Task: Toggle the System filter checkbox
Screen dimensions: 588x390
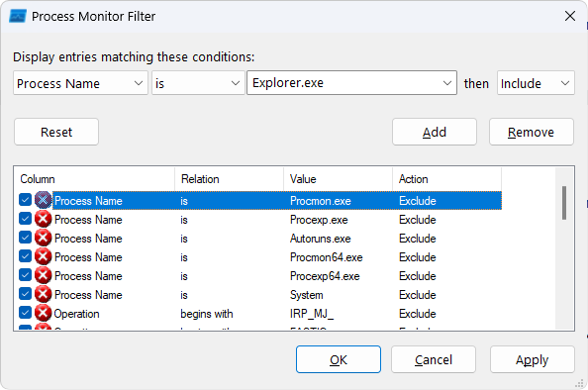Action: click(x=25, y=294)
